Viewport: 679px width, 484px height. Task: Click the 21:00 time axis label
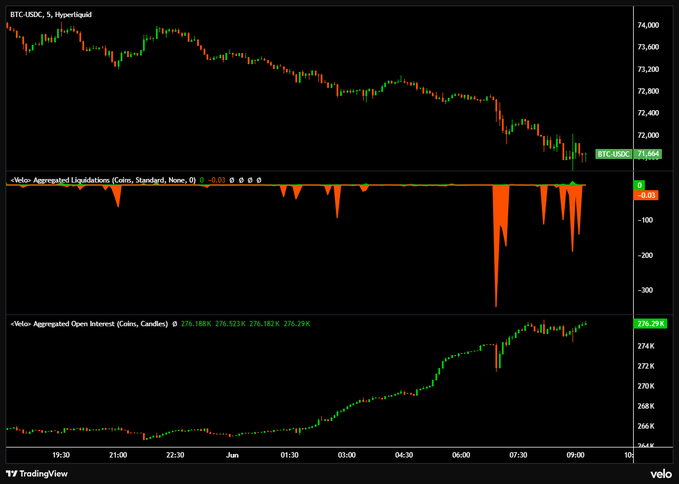pyautogui.click(x=118, y=455)
